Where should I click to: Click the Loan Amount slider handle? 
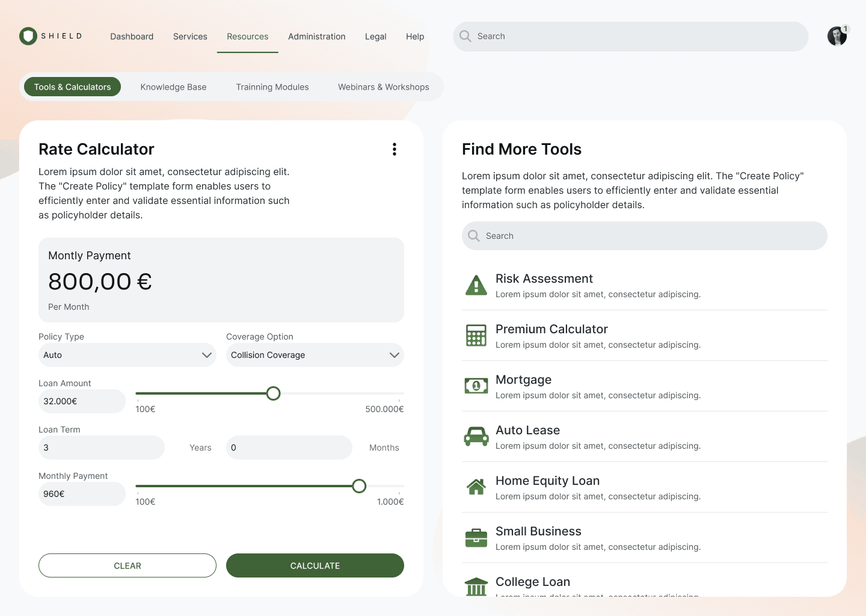click(x=274, y=393)
